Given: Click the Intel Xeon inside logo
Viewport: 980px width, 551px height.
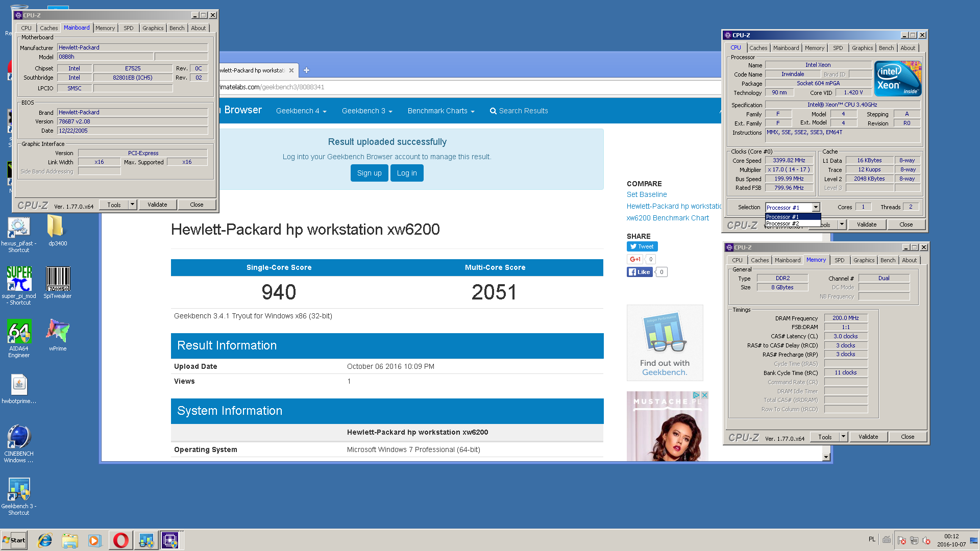Looking at the screenshot, I should click(897, 79).
